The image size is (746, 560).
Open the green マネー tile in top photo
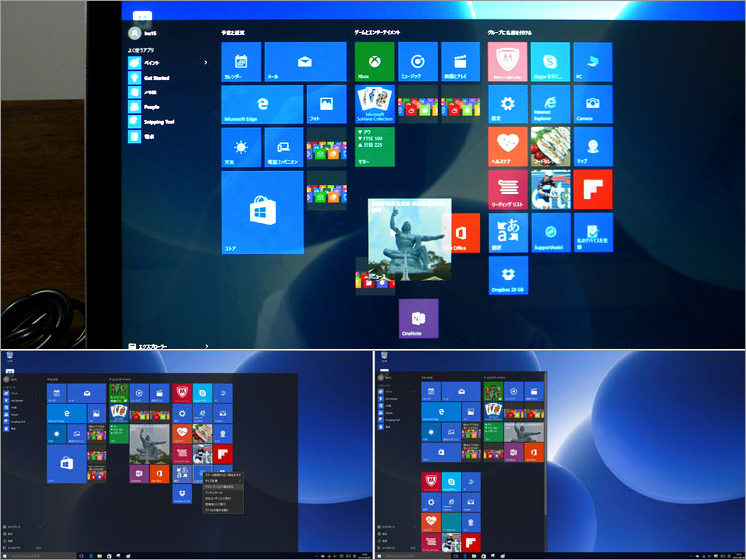point(374,147)
